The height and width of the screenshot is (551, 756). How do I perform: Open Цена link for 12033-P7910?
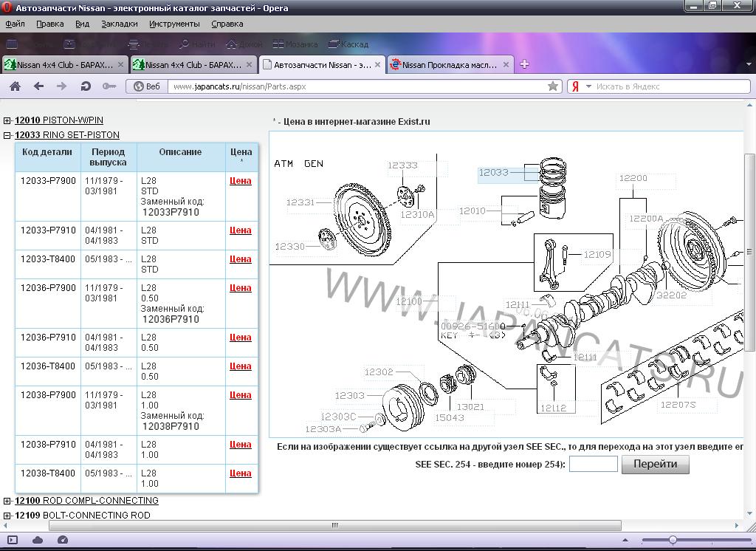coord(241,230)
